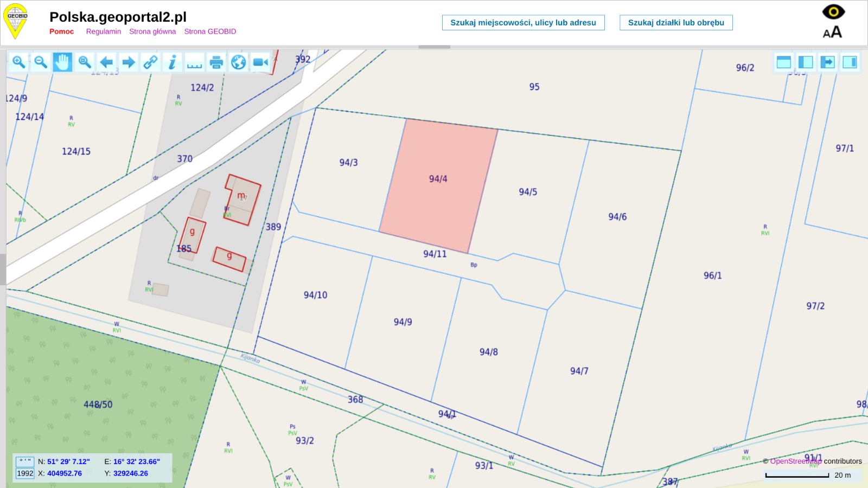Select the ruler measurement tool
Image resolution: width=868 pixels, height=488 pixels.
pyautogui.click(x=194, y=62)
